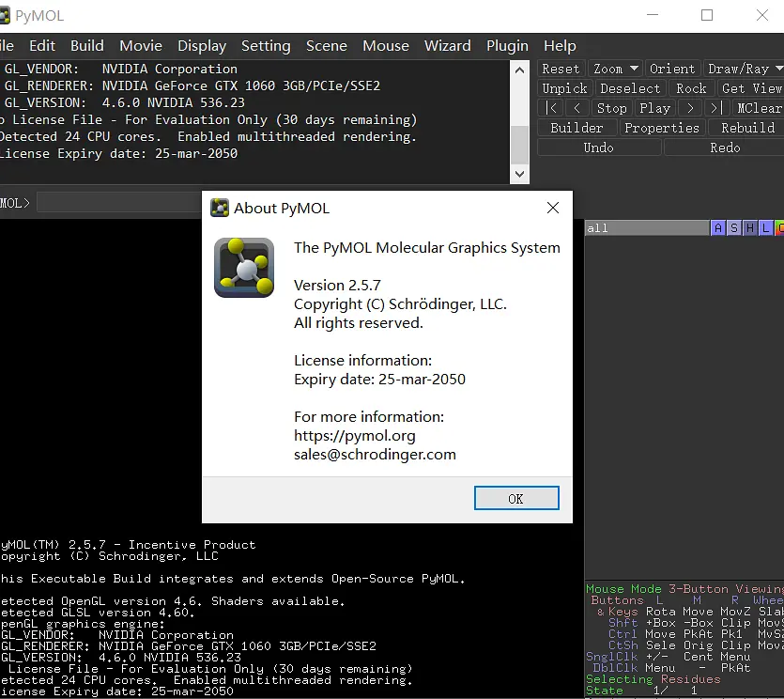Jump to the last frame icon

(716, 108)
